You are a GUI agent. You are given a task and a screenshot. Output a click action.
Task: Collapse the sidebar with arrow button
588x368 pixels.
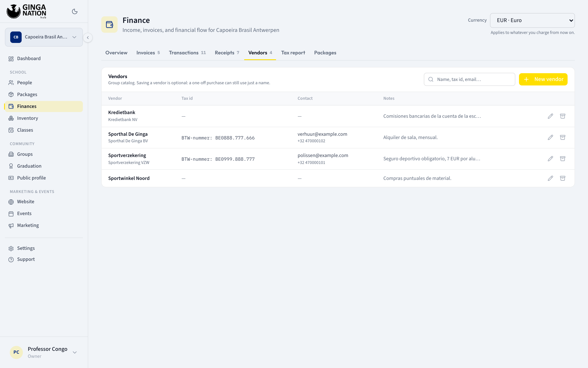[88, 37]
